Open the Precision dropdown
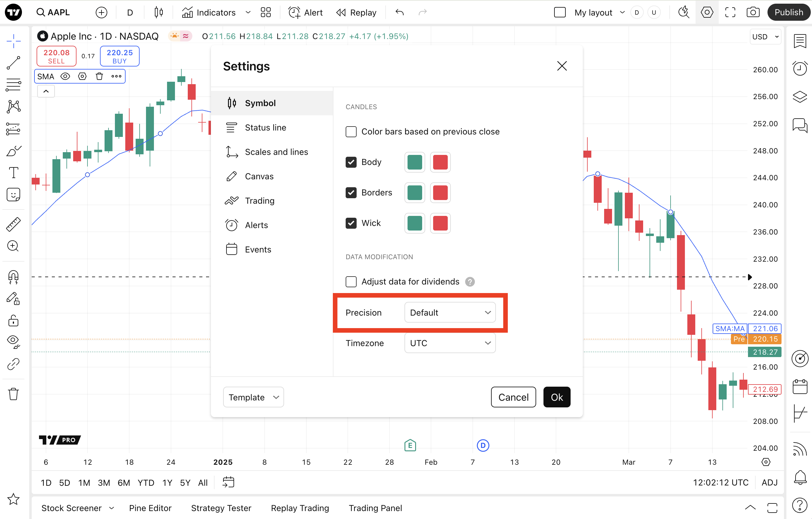Viewport: 812px width, 519px height. 450,313
